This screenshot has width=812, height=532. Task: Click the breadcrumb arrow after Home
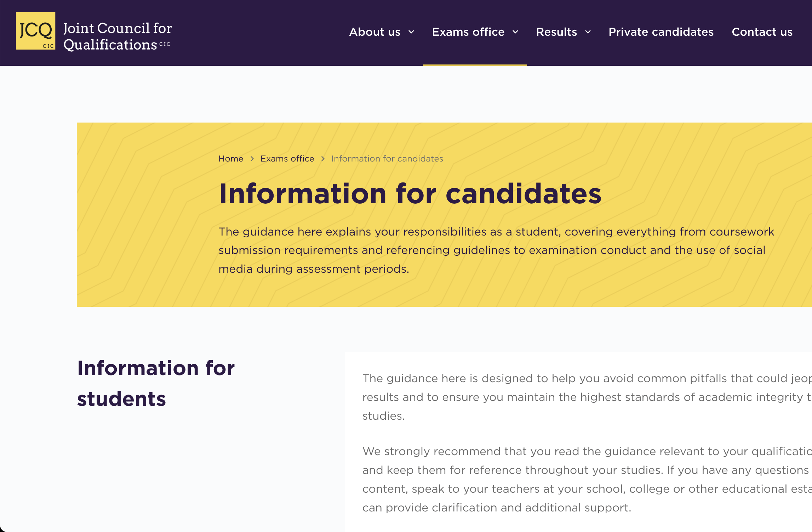(252, 159)
